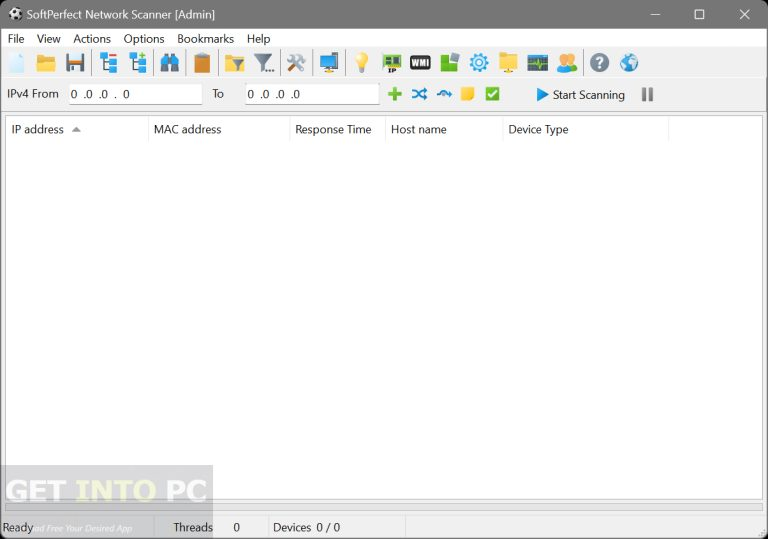Open the WMI query settings icon
Screen dimensions: 768x539
click(420, 63)
